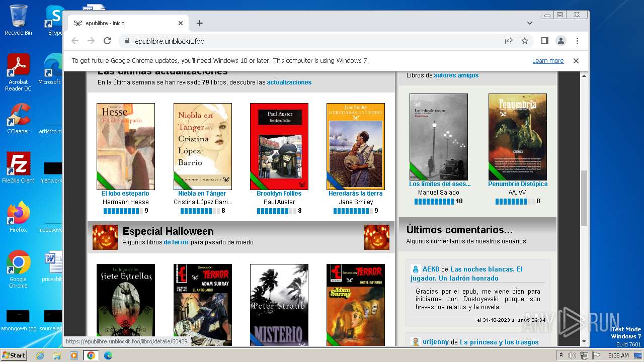Viewport: 644px width, 362px height.
Task: Click Los límites del ases... title link
Action: coord(440,184)
